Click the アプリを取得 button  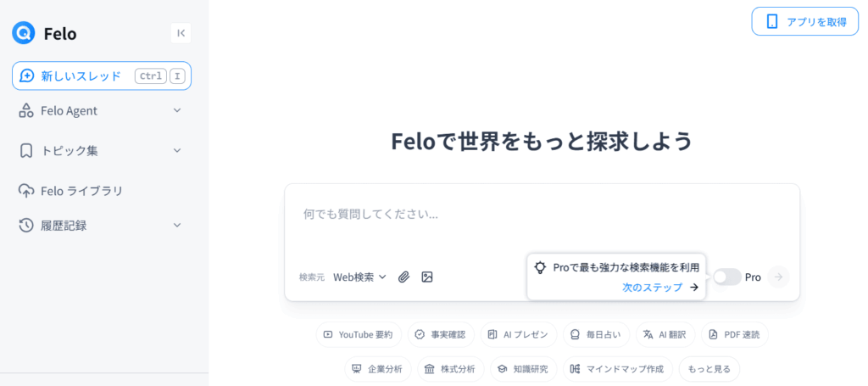pos(805,21)
